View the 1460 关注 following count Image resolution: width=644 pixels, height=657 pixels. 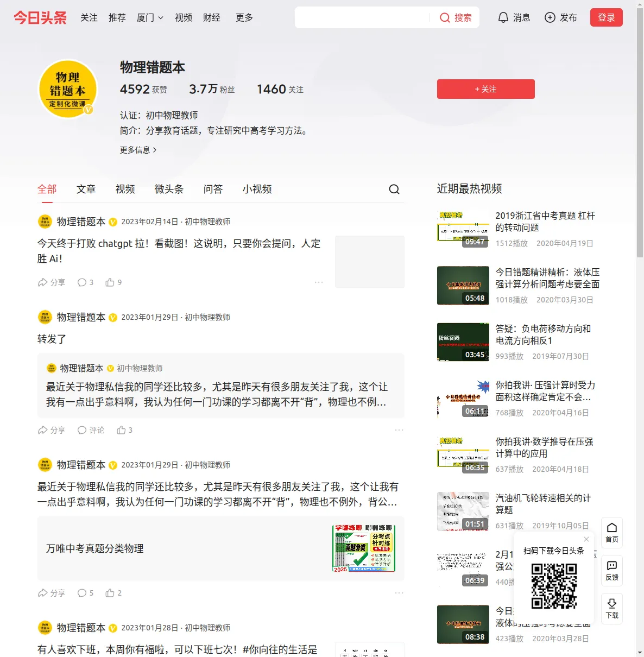tap(280, 89)
